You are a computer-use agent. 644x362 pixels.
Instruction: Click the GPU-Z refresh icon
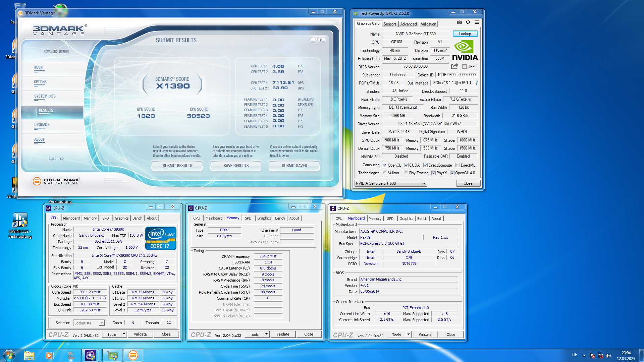pos(468,22)
